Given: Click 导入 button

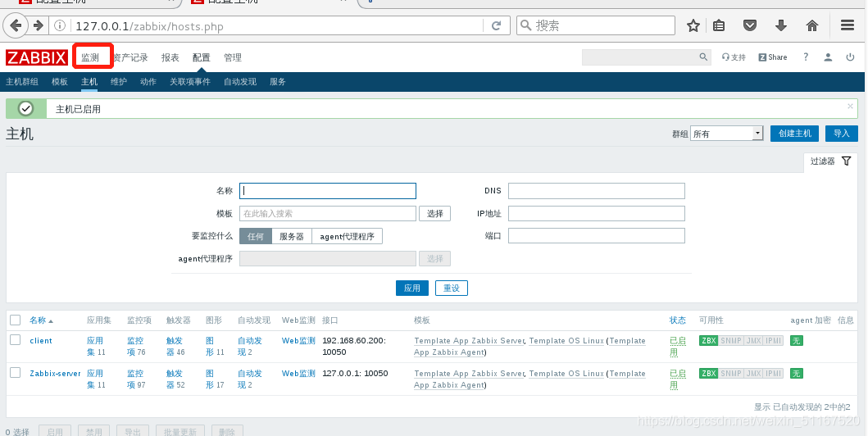Looking at the screenshot, I should 842,134.
